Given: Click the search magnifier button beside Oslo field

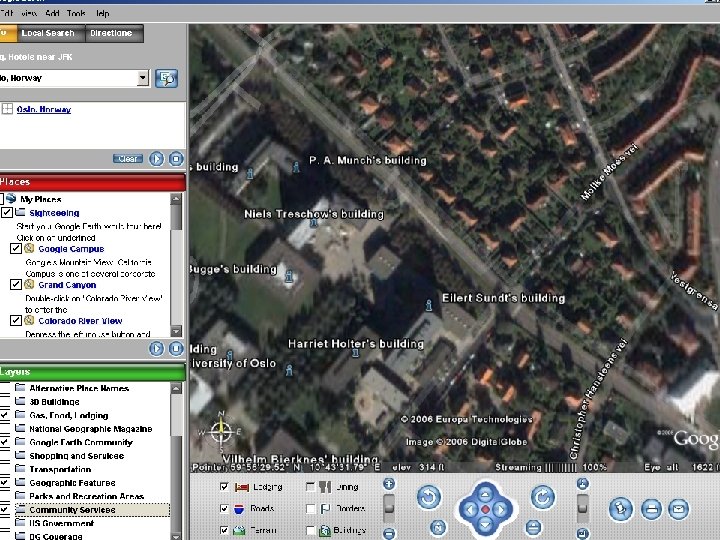Looking at the screenshot, I should [166, 79].
